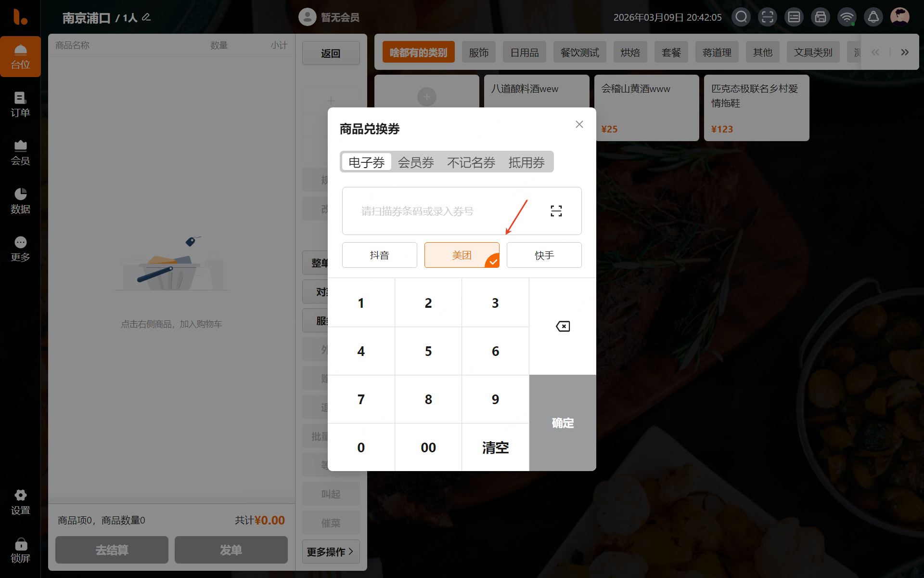Viewport: 924px width, 578px height.
Task: Click the edit pencil next to 1人
Action: pyautogui.click(x=146, y=17)
